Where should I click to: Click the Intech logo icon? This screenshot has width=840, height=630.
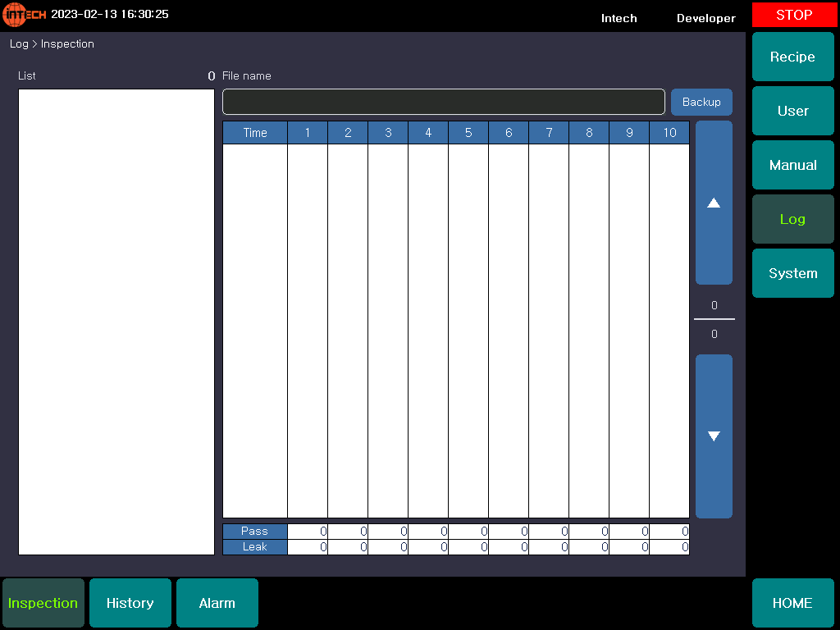click(25, 15)
